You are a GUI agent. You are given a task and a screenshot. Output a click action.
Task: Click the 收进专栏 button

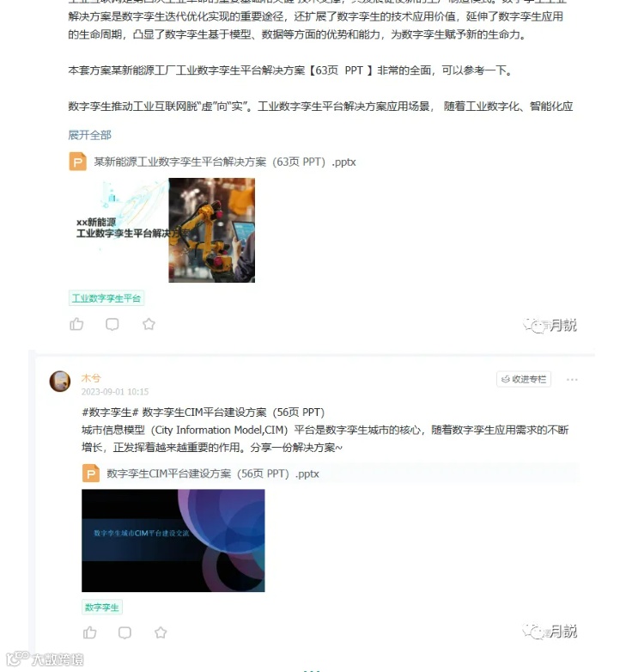[x=524, y=379]
